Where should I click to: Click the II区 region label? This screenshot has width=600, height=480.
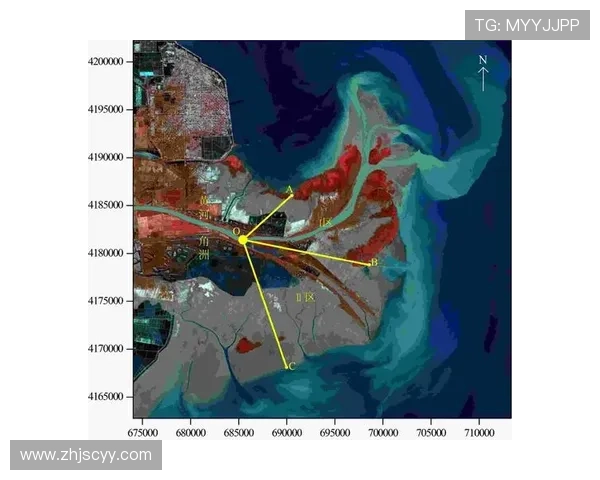pos(304,298)
